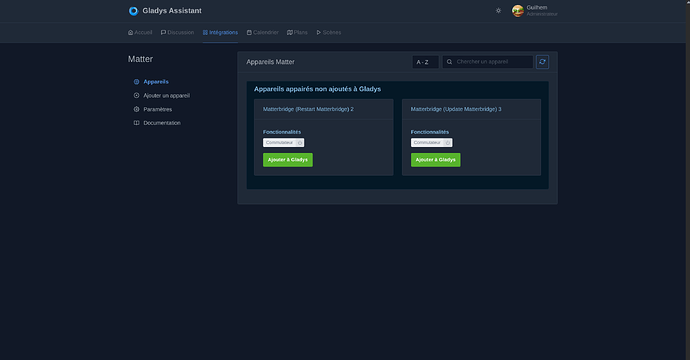Switch to the Plans tab
Viewport: 690px width, 360px height.
[x=297, y=33]
